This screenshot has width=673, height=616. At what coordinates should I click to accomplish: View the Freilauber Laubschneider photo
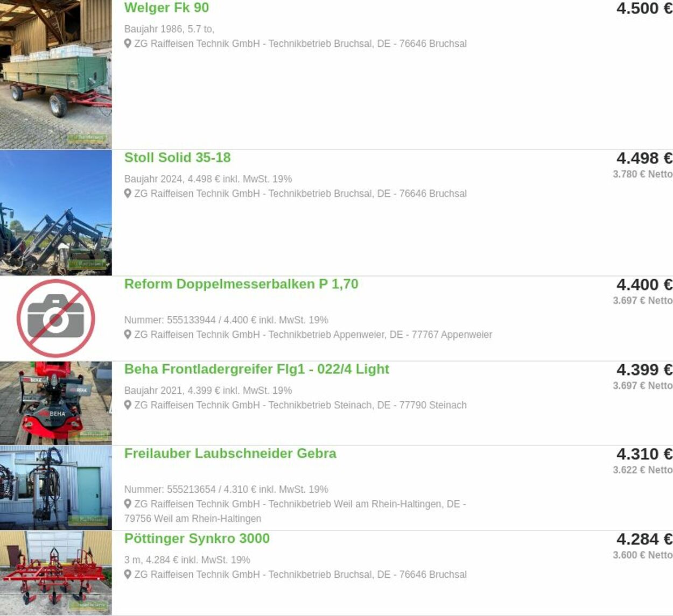[x=56, y=487]
